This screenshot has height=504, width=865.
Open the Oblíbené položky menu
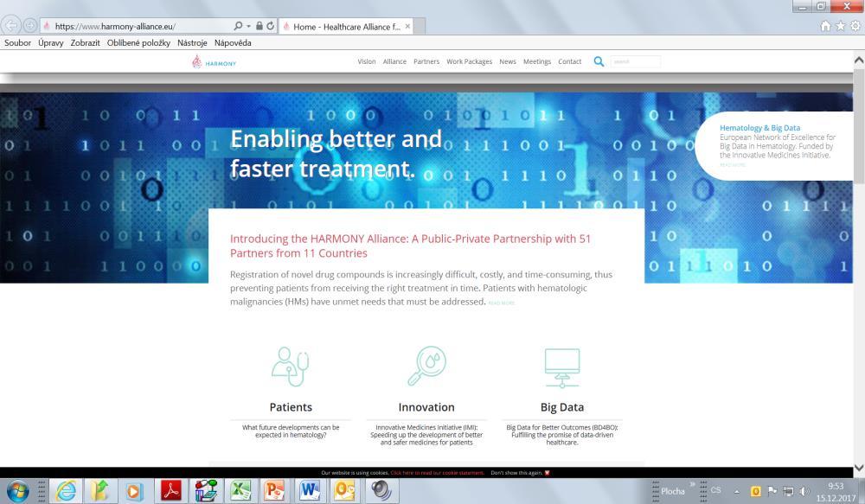(x=138, y=43)
